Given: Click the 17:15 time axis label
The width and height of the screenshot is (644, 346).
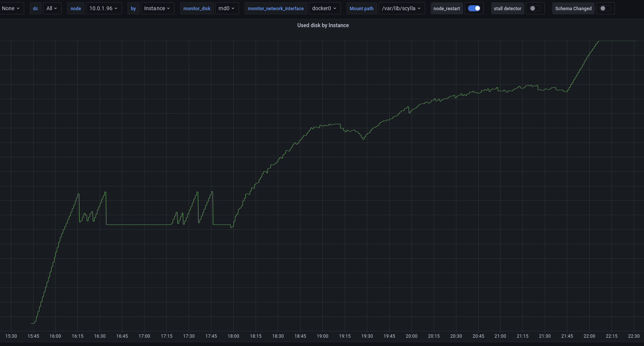Looking at the screenshot, I should [x=166, y=336].
